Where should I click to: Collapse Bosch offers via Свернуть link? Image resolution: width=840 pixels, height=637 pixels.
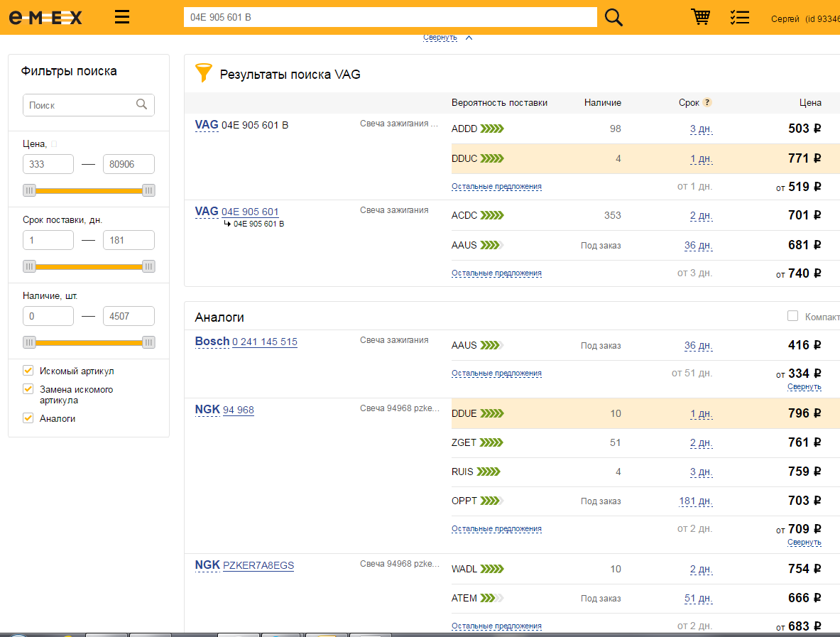pyautogui.click(x=804, y=387)
